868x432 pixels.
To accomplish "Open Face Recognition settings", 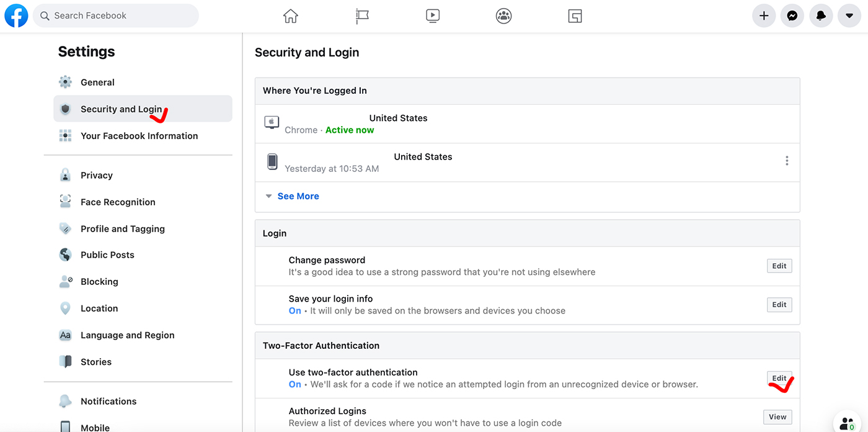I will [118, 202].
